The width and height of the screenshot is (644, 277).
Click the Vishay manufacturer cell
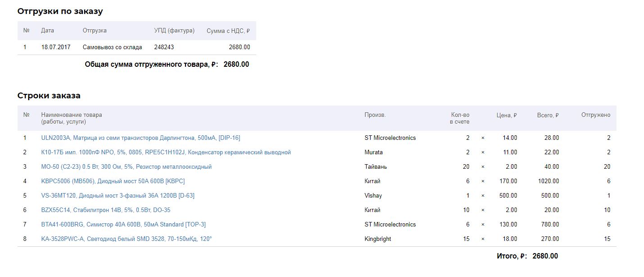point(373,195)
